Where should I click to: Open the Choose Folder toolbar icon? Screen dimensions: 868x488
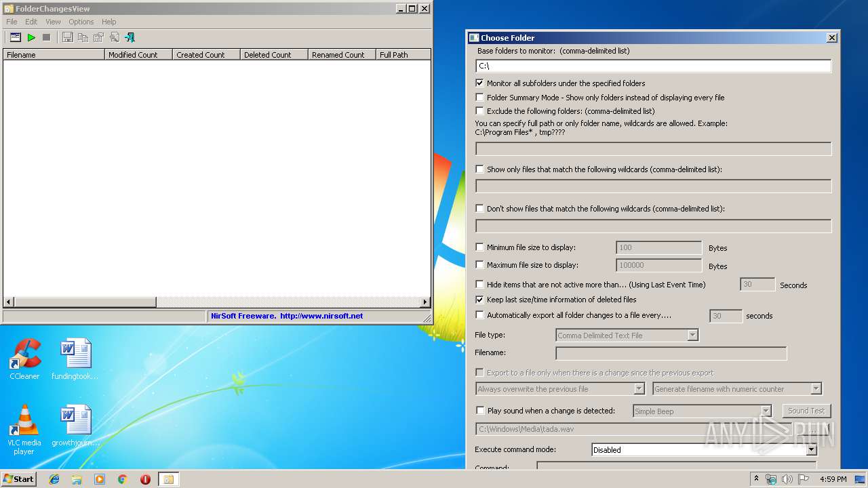click(x=15, y=37)
